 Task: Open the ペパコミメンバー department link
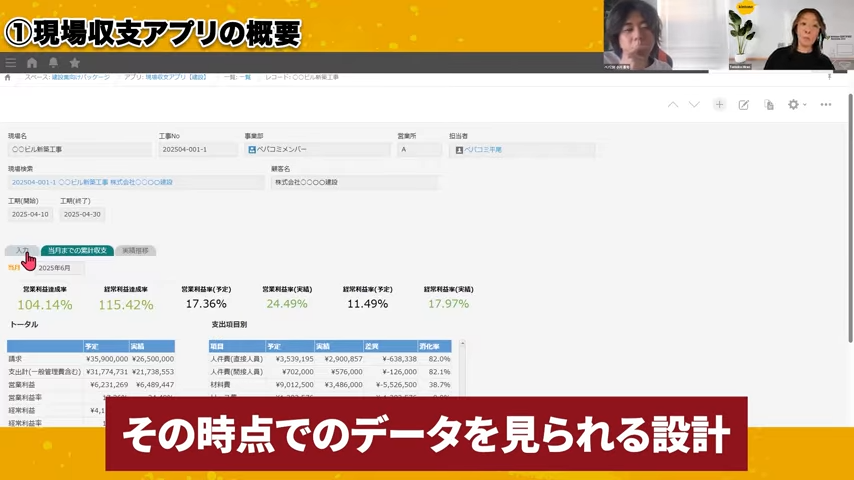coord(282,149)
